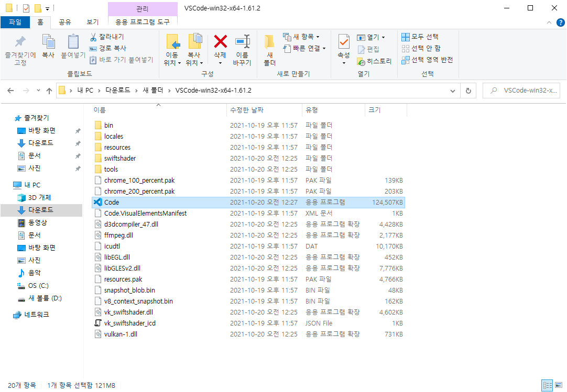Select all items with 모두 선택

pyautogui.click(x=420, y=37)
